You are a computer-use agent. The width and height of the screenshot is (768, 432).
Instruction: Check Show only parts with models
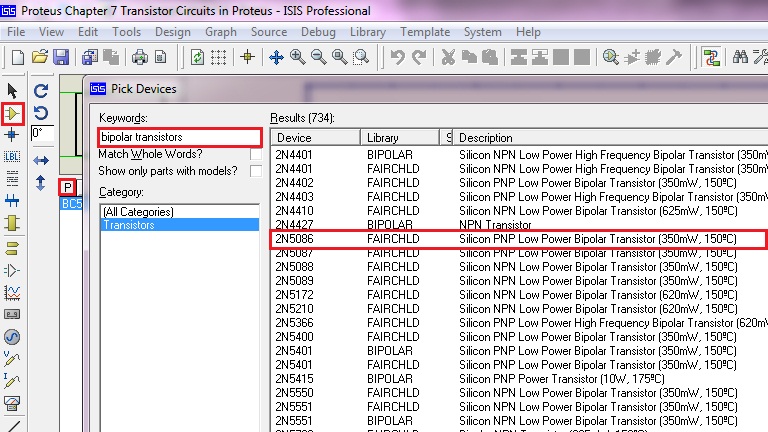[256, 171]
